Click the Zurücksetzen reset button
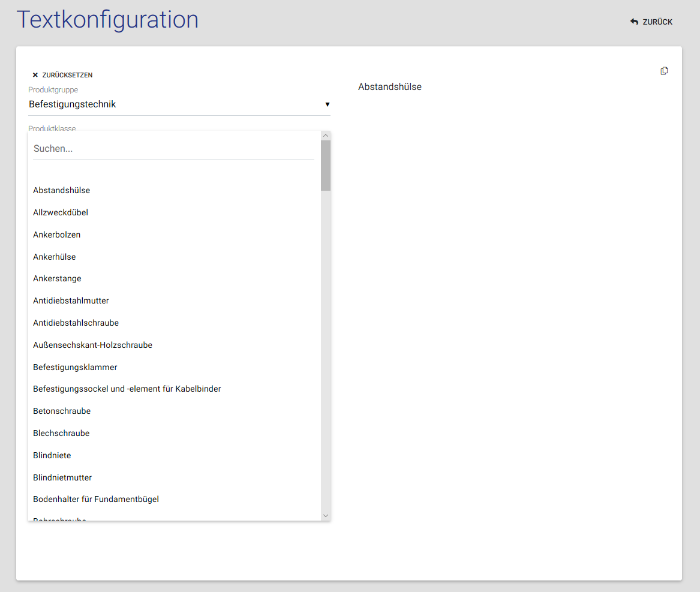The image size is (700, 592). tap(67, 75)
